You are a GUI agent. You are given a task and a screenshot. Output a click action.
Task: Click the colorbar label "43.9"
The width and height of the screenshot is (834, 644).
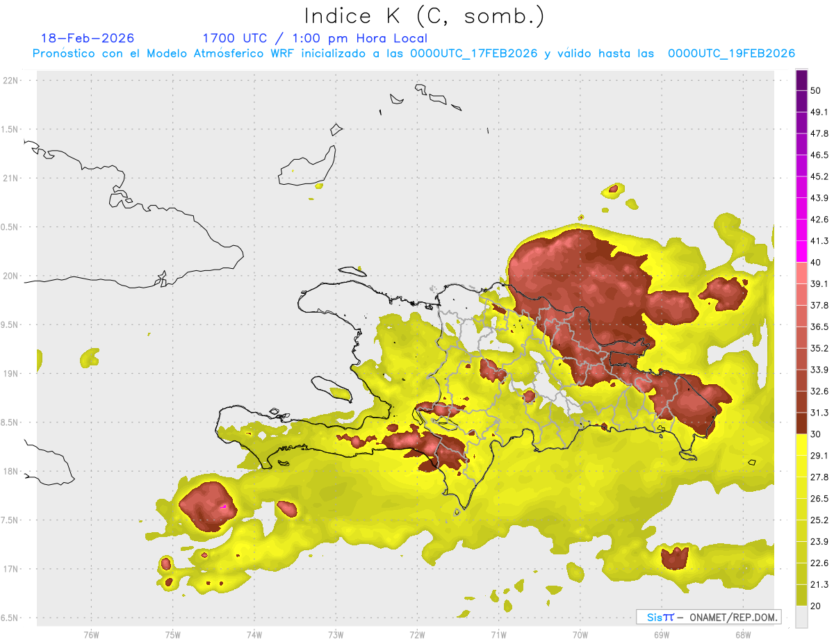tap(819, 198)
